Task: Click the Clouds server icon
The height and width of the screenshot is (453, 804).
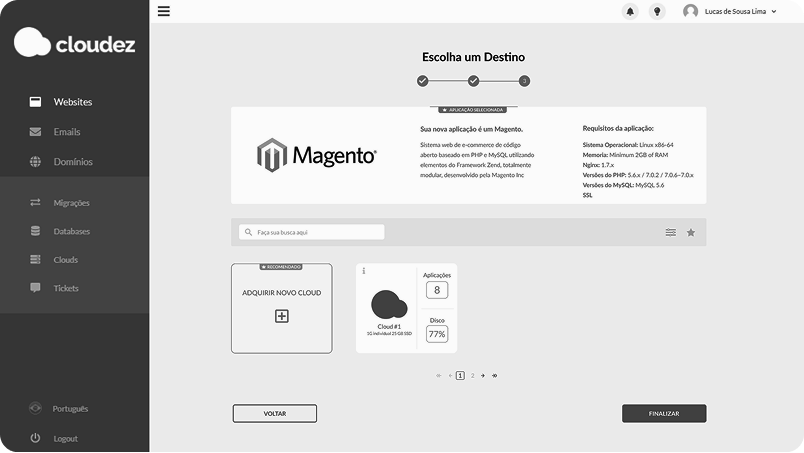Action: pyautogui.click(x=35, y=260)
